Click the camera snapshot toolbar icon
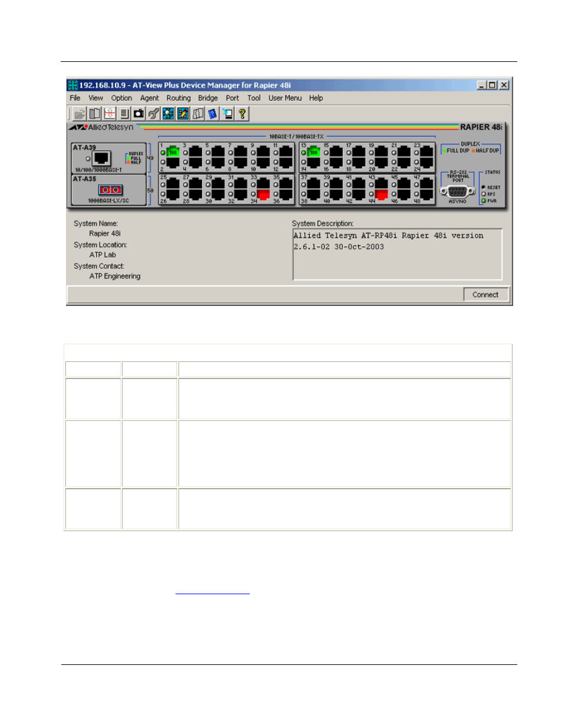 coord(138,114)
